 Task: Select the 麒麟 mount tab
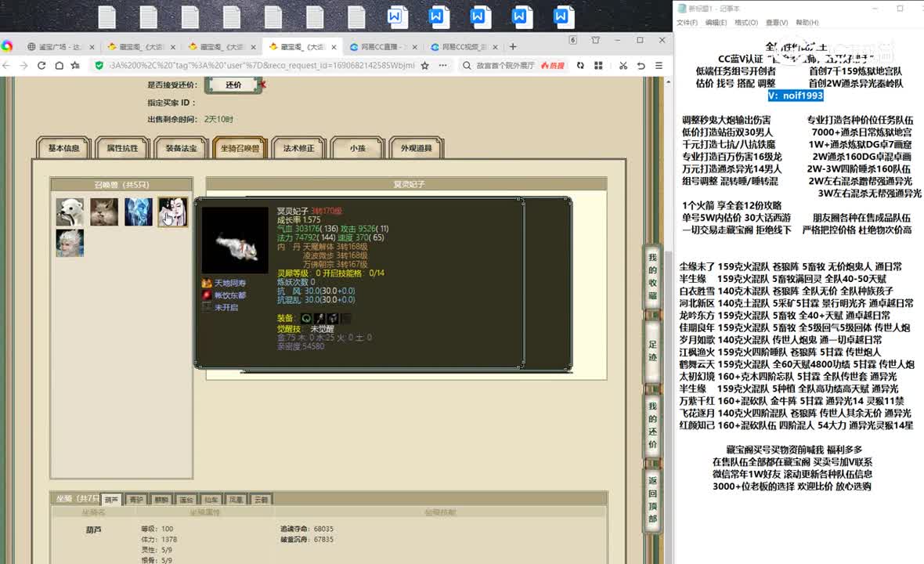point(161,500)
